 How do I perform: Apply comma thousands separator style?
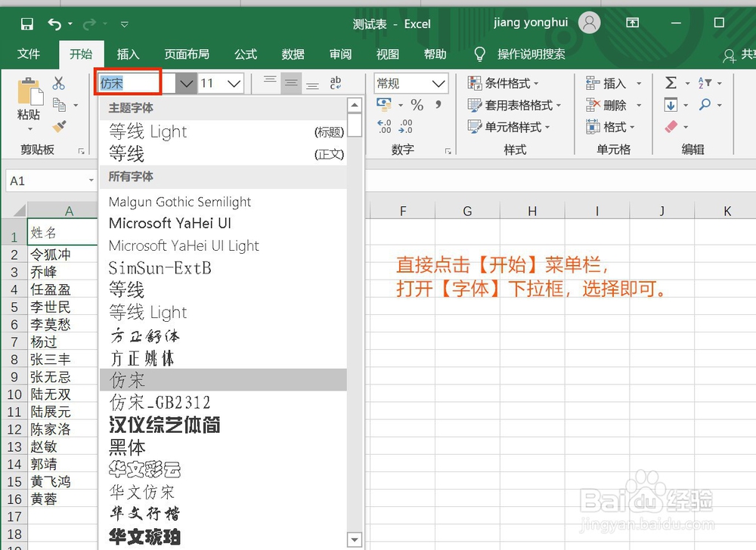(438, 104)
